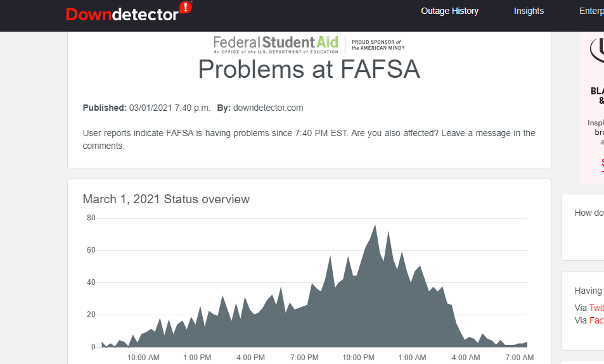The width and height of the screenshot is (604, 364).
Task: Click the pink advertisement banner on right
Action: point(593,108)
